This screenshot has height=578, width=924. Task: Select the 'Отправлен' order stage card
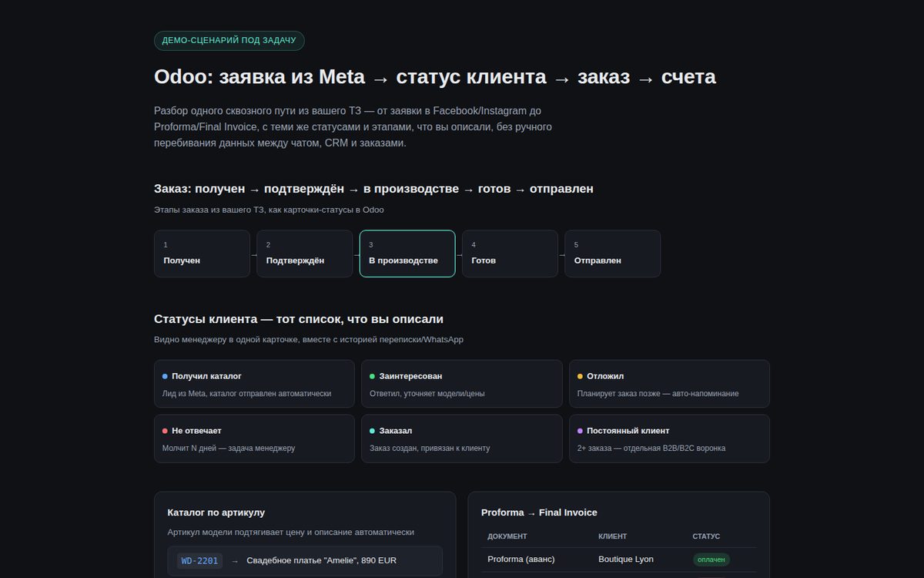pos(613,254)
